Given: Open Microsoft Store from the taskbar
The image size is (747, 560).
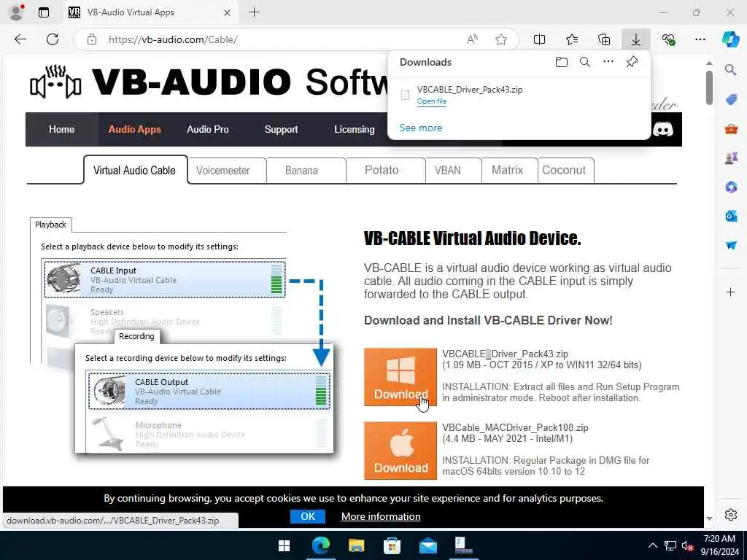Looking at the screenshot, I should point(392,545).
